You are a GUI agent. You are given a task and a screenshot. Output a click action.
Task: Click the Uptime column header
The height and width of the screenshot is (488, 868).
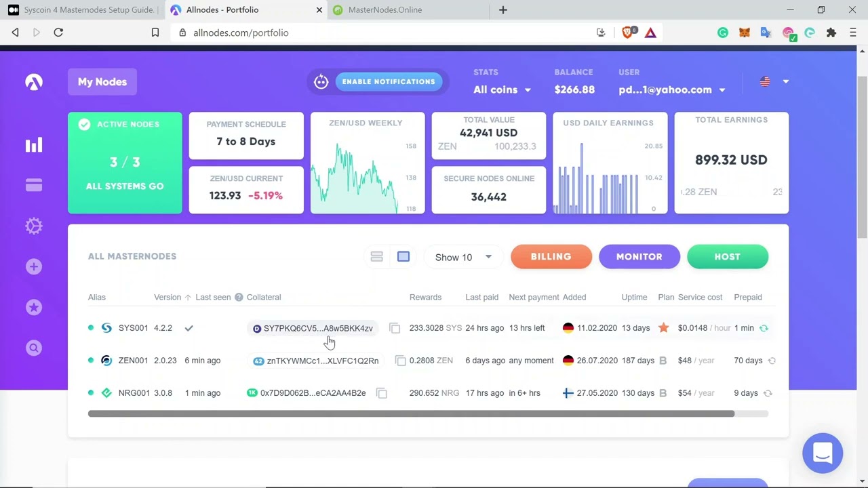coord(634,298)
